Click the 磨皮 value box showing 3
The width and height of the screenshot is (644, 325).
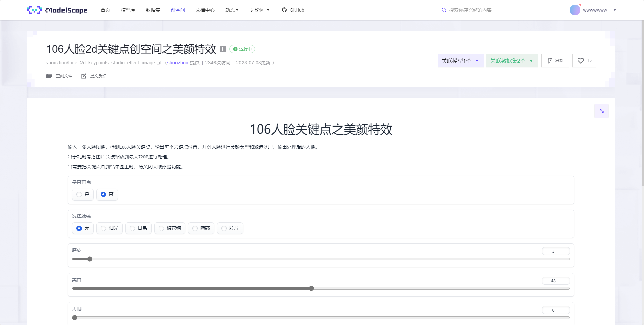pyautogui.click(x=556, y=251)
